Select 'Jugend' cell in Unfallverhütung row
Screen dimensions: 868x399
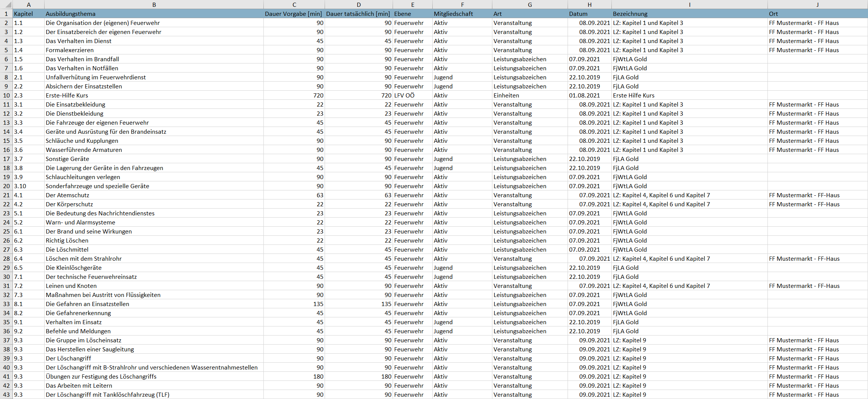coord(462,77)
